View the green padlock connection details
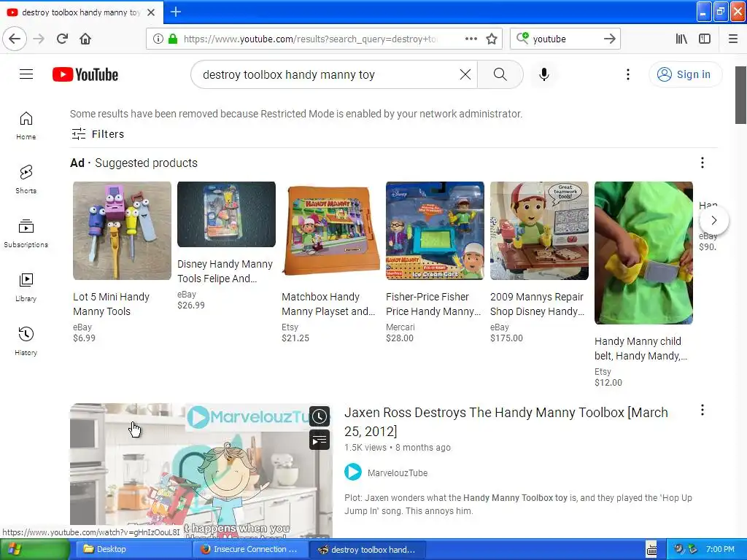 click(173, 39)
